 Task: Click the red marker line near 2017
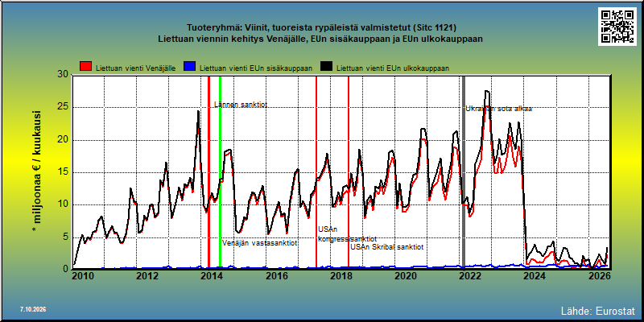pos(316,172)
